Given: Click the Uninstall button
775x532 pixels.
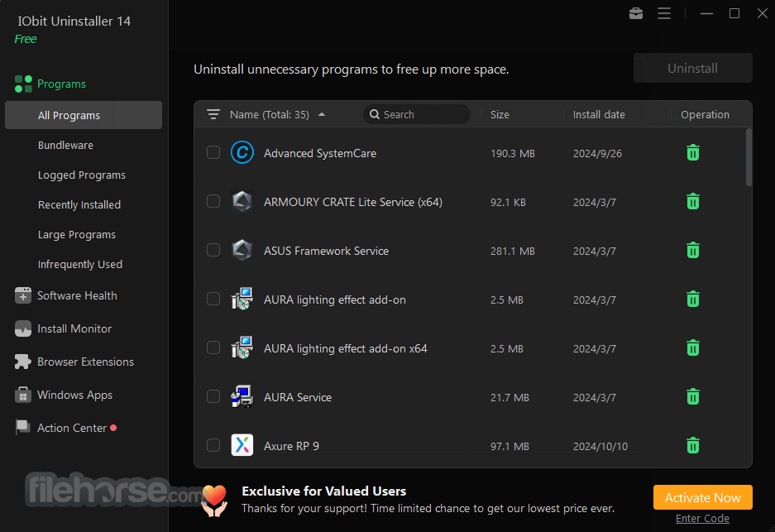Looking at the screenshot, I should click(693, 68).
